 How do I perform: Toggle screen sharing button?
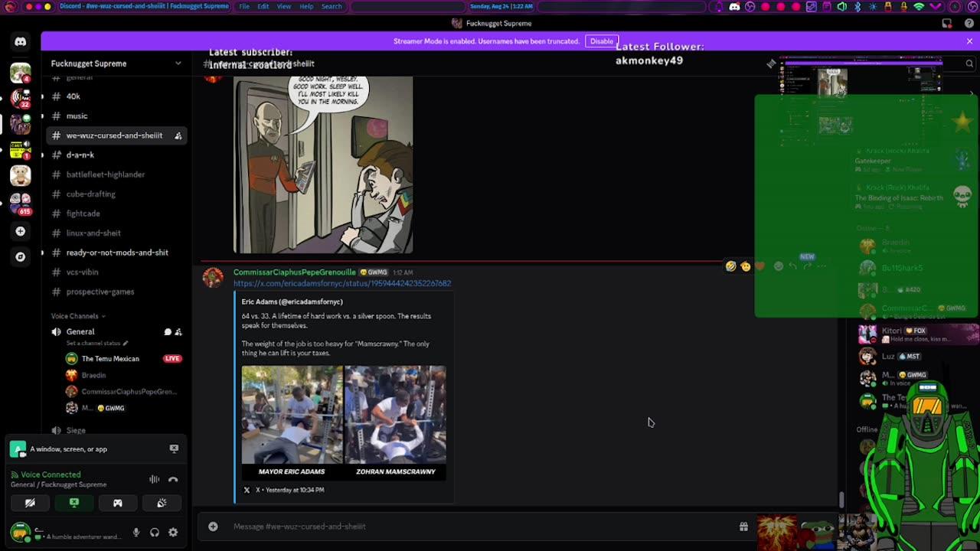74,503
